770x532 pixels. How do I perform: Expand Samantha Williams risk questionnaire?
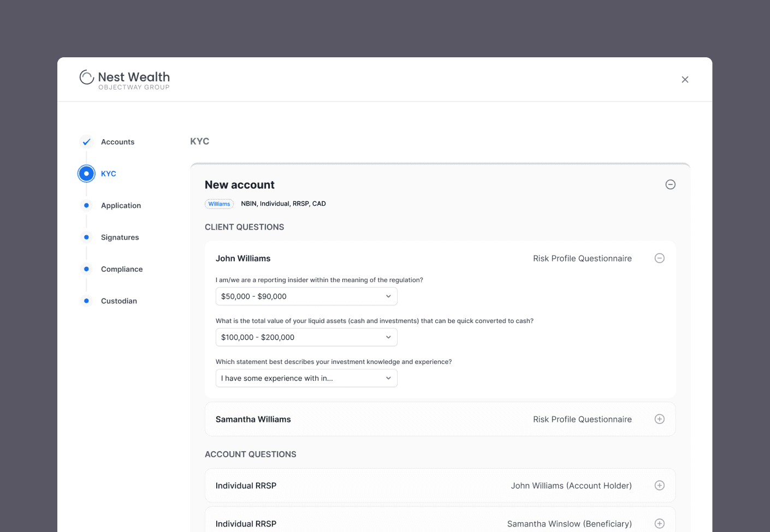(x=660, y=419)
